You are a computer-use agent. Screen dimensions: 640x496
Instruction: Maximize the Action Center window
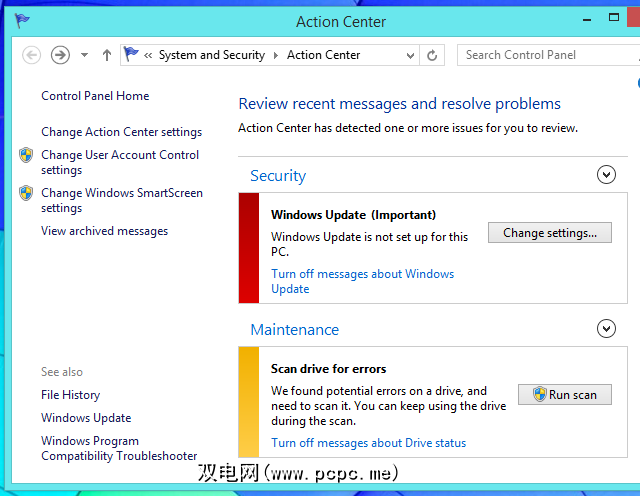614,17
